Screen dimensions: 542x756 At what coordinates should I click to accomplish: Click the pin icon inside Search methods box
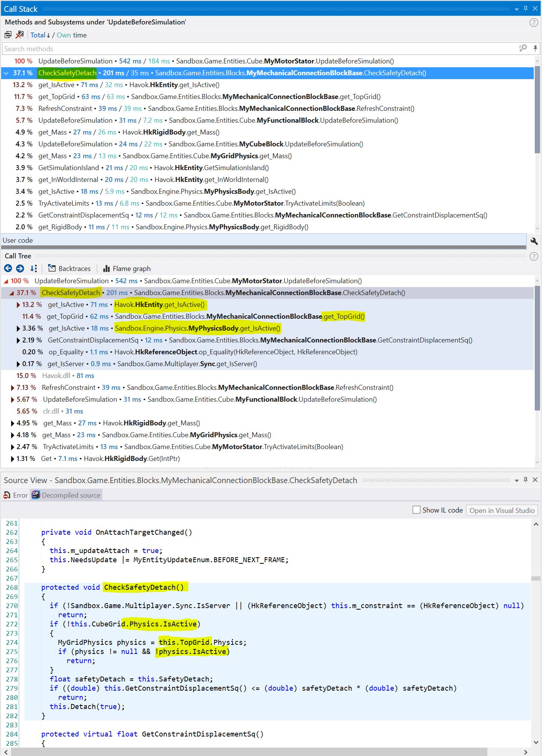[535, 48]
